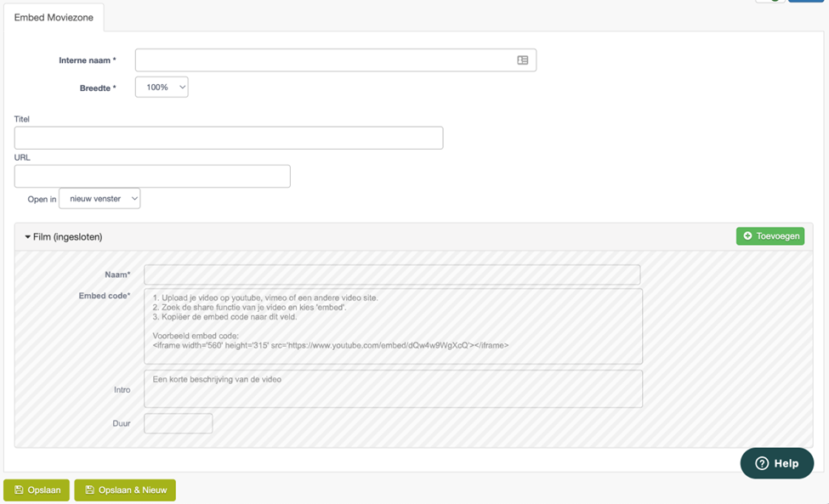Click the 'Breedte *' label
Viewport: 829px width, 504px height.
(98, 88)
